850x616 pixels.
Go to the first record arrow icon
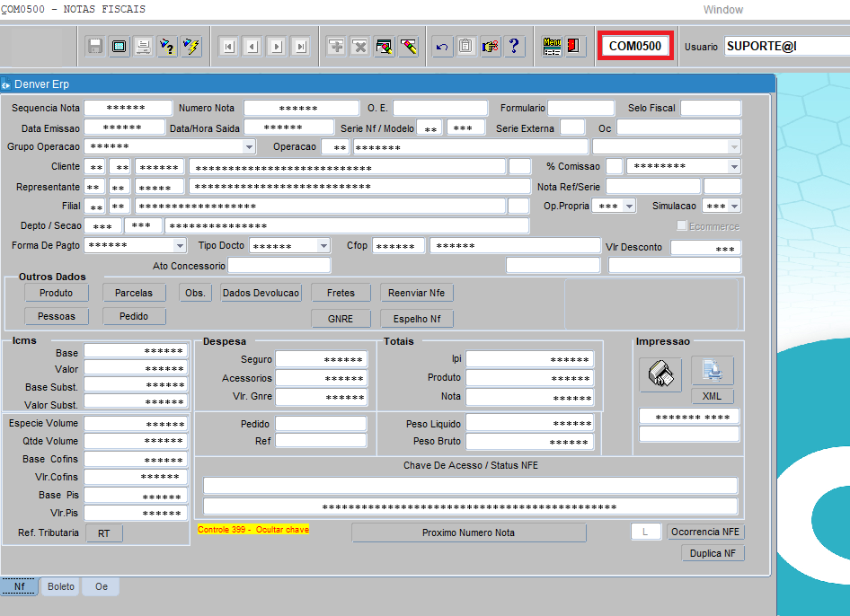pyautogui.click(x=229, y=47)
